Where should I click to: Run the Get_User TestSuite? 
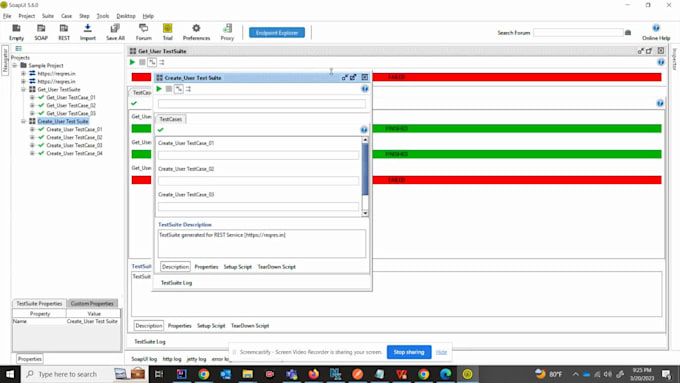pos(132,62)
